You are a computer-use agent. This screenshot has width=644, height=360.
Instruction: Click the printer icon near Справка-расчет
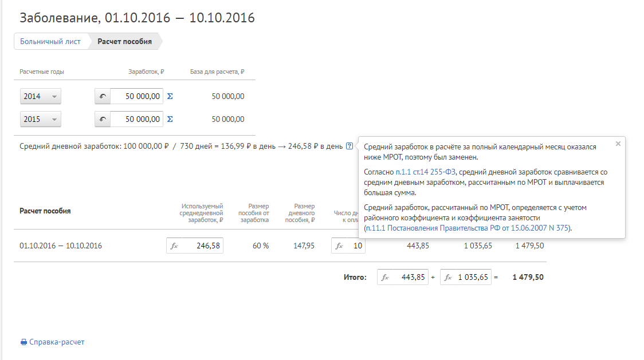point(24,342)
